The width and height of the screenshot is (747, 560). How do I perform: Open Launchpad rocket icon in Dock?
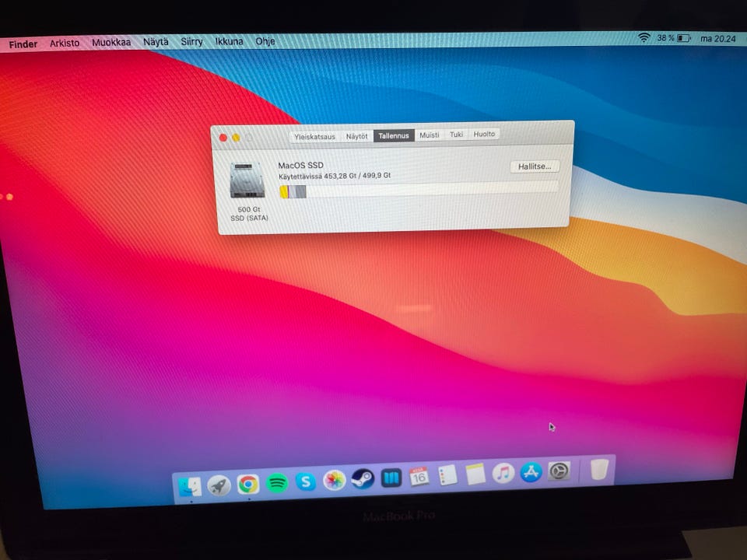(x=219, y=485)
